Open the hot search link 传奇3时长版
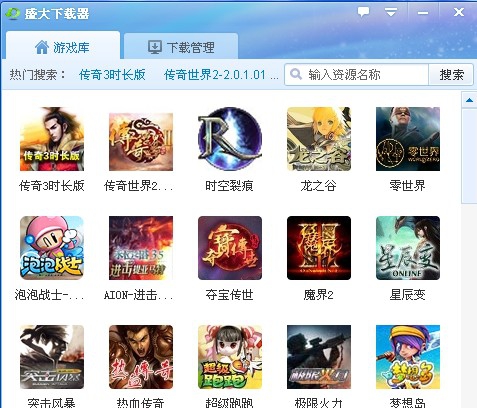 [112, 75]
